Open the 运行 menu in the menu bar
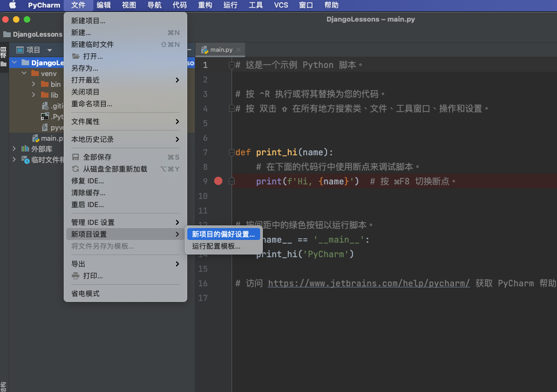The image size is (557, 392). coord(230,5)
